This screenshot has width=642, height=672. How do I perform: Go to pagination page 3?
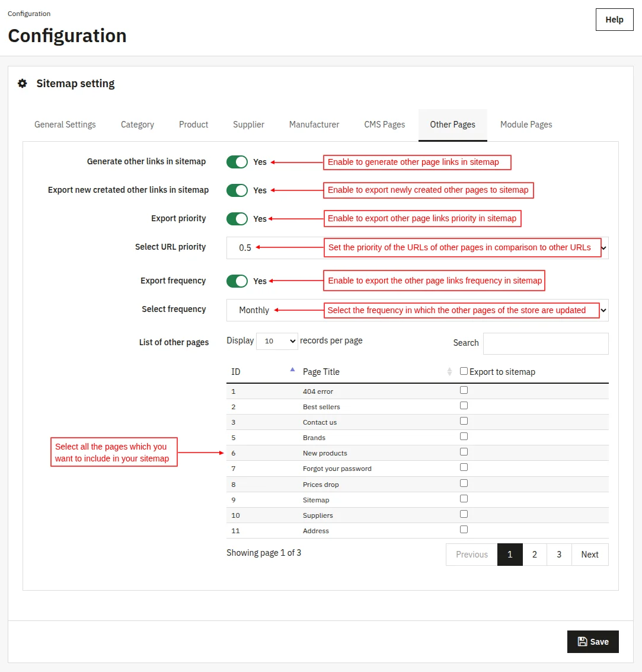click(x=559, y=555)
